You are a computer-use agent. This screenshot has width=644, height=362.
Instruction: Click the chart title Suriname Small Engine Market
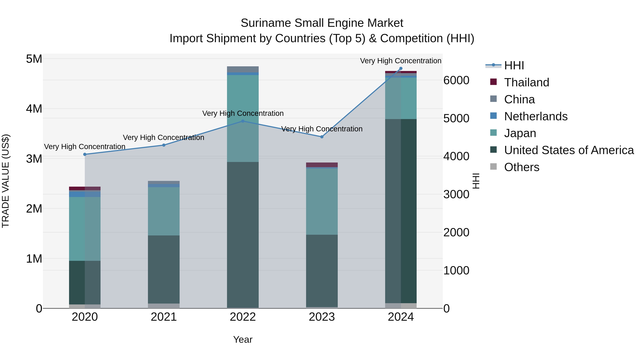coord(322,23)
